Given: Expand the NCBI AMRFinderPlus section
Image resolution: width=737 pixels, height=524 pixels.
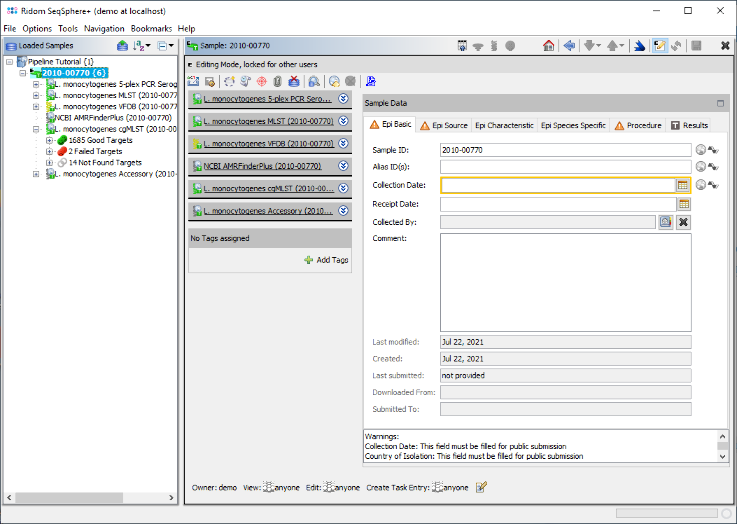Looking at the screenshot, I should 343,166.
